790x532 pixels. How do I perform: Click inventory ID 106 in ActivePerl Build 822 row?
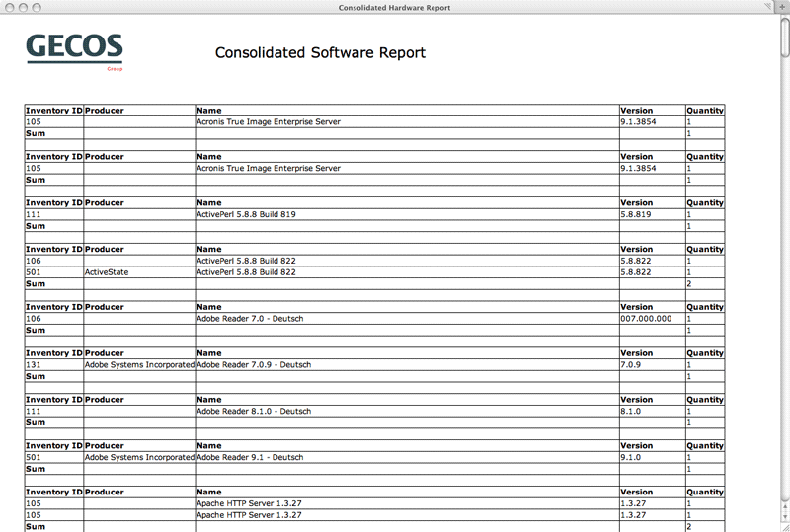coord(34,261)
